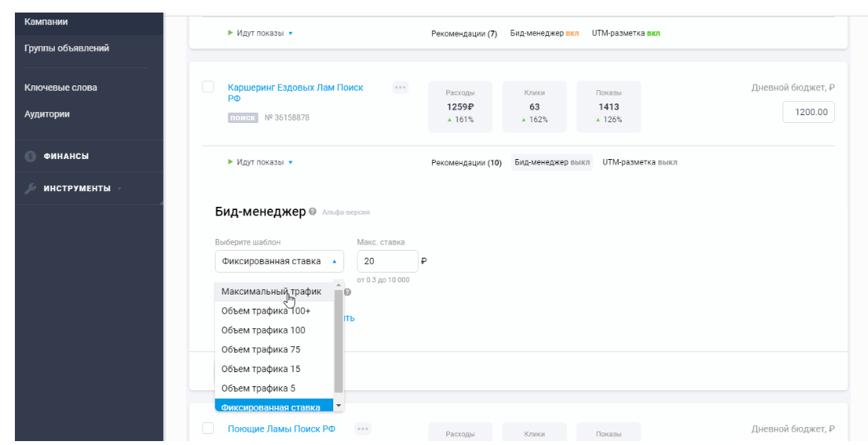
Task: Toggle UTM-разметка выкл switch
Action: [x=639, y=162]
